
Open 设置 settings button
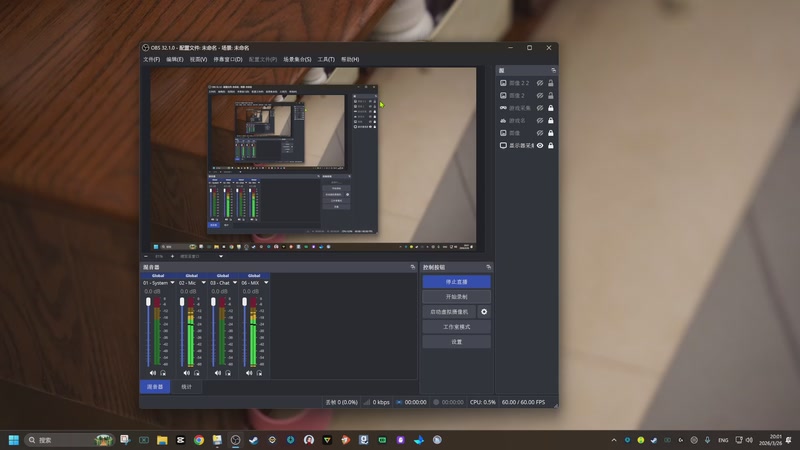click(457, 342)
